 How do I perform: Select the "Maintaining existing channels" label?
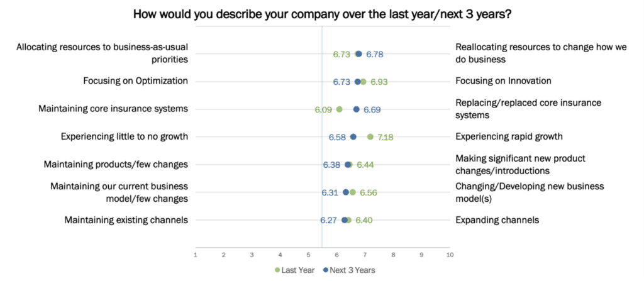click(126, 220)
